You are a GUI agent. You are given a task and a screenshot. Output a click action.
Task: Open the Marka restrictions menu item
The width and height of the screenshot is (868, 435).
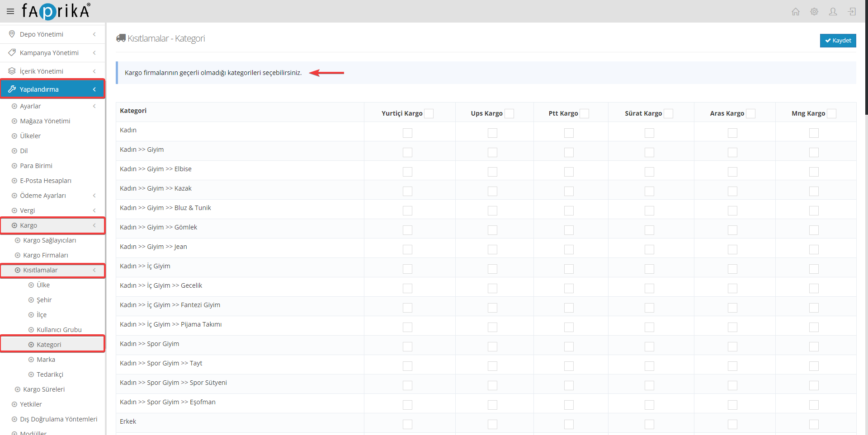tap(46, 360)
